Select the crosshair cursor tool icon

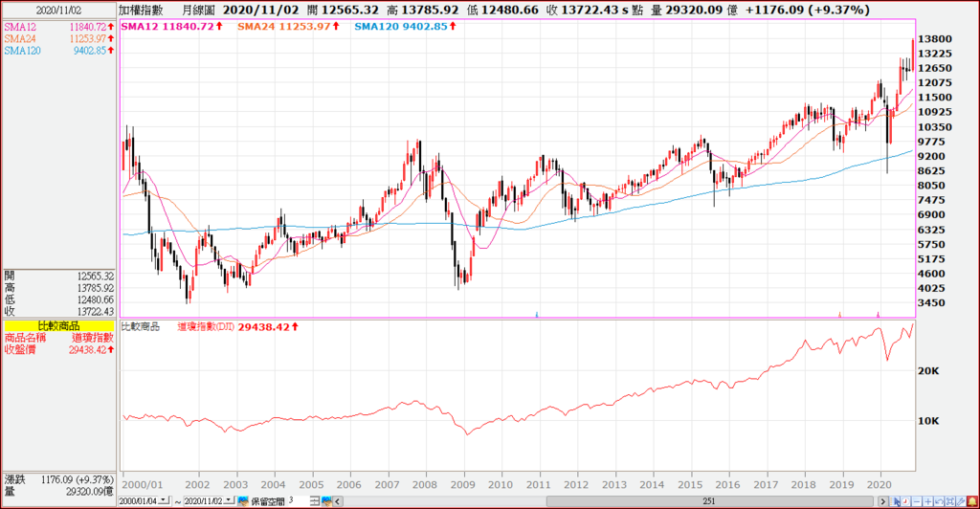coord(895,501)
